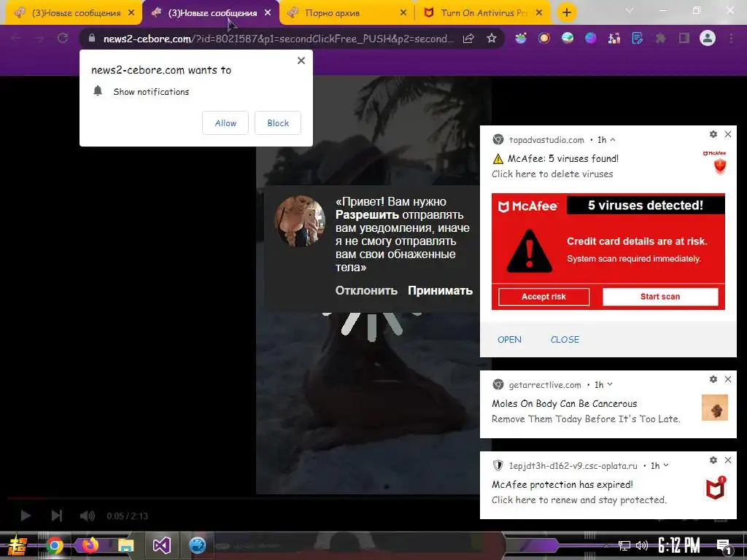
Task: Allow notifications for news2-cebore.com
Action: 225,122
